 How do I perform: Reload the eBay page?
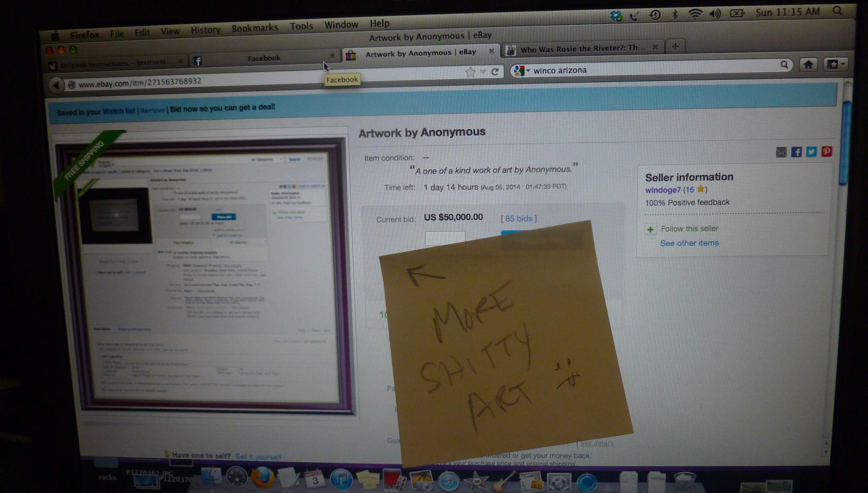[x=495, y=72]
